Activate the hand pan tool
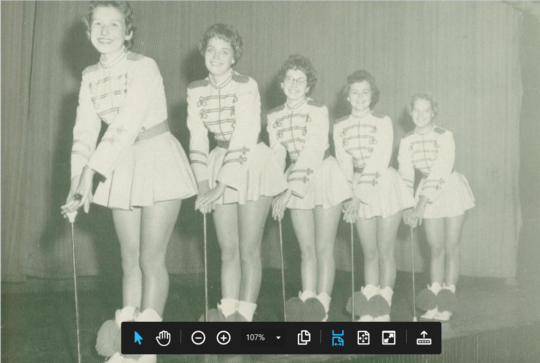 (163, 338)
